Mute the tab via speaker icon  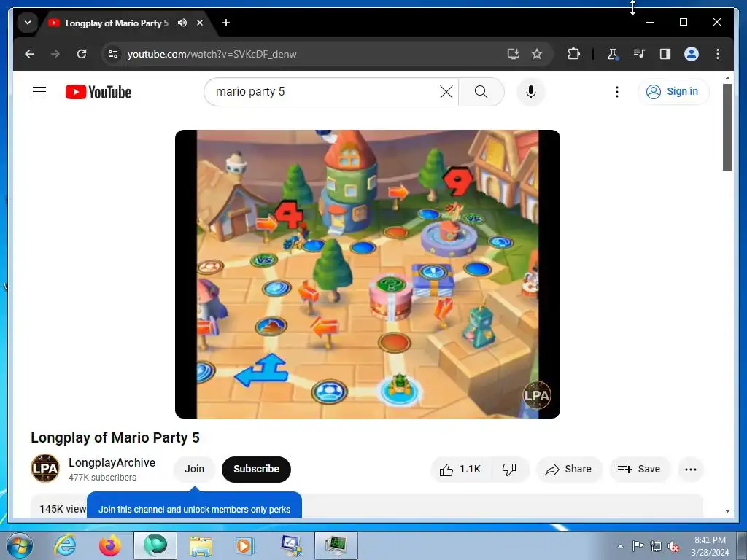click(182, 23)
